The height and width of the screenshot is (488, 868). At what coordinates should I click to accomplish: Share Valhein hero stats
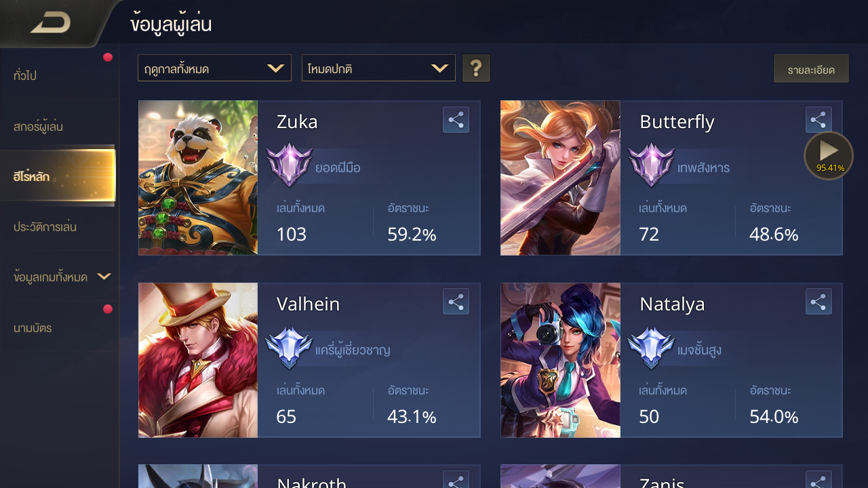456,302
